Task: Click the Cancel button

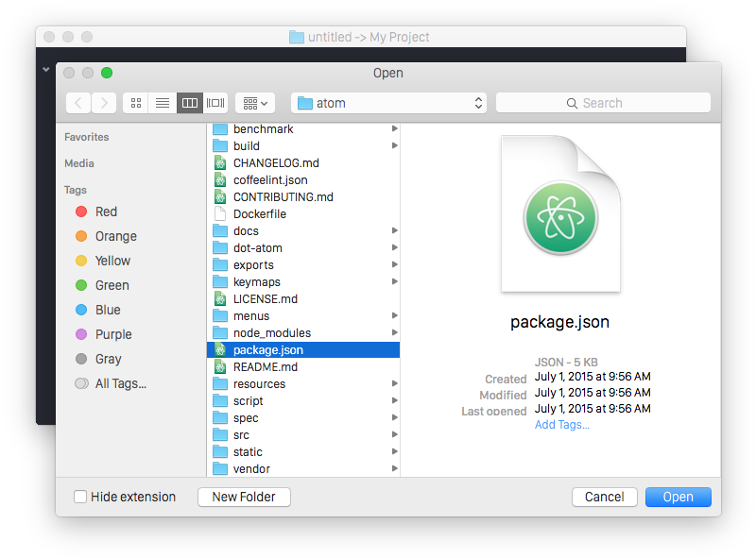Action: (x=604, y=497)
